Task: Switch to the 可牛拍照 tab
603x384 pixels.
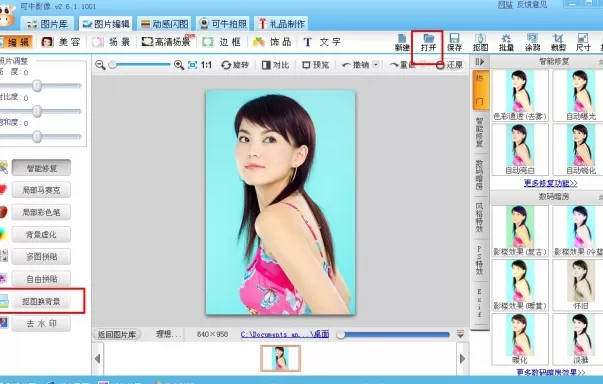Action: coord(223,24)
